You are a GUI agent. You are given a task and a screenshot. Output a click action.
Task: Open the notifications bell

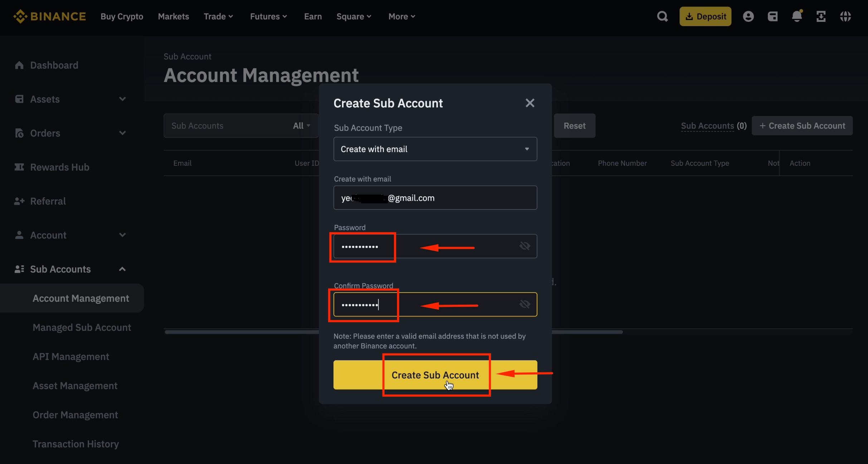797,16
